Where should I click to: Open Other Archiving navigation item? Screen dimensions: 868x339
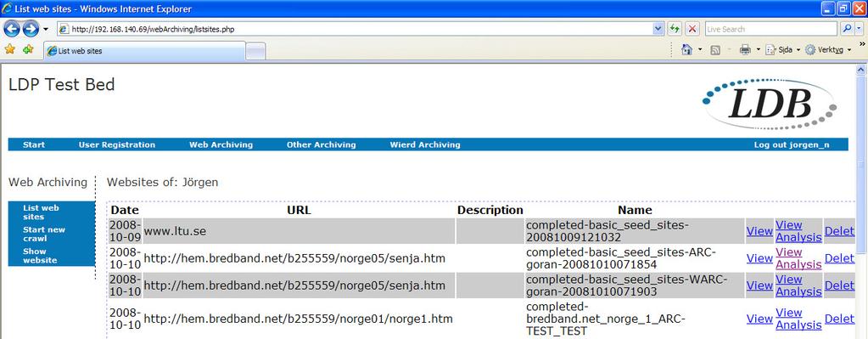tap(321, 144)
